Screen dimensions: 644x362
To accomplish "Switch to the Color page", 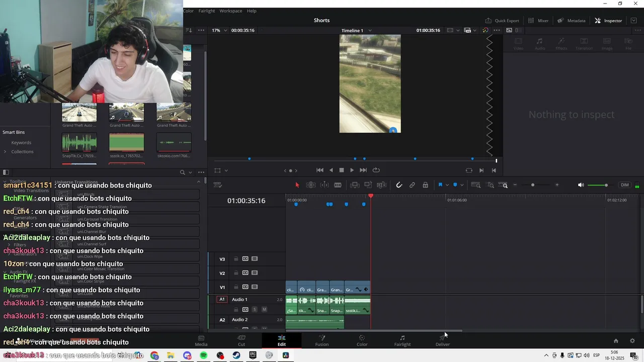I will pyautogui.click(x=362, y=340).
